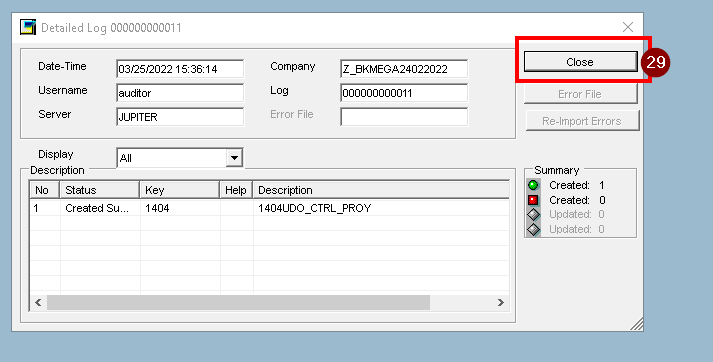Click the Key column header
Viewport: 713px width, 362px height.
point(180,190)
